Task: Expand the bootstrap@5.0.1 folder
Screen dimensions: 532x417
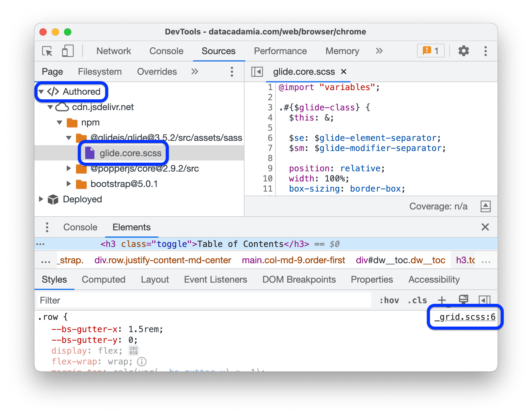Action: [69, 184]
